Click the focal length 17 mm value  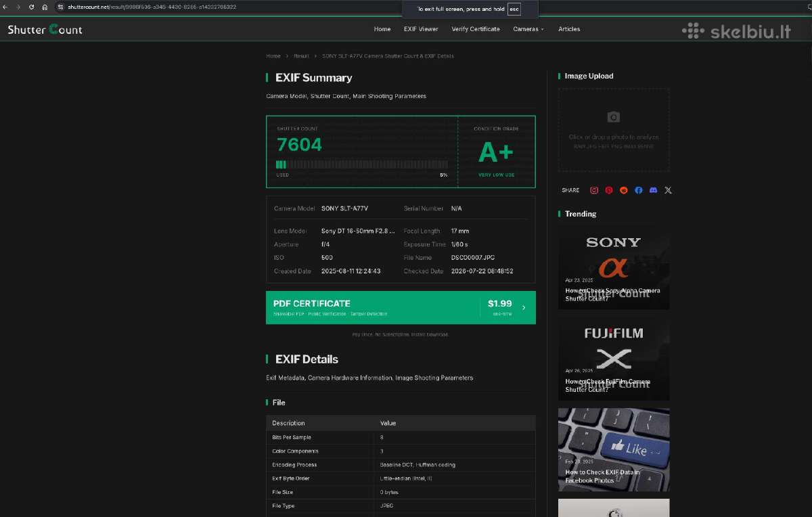point(459,231)
